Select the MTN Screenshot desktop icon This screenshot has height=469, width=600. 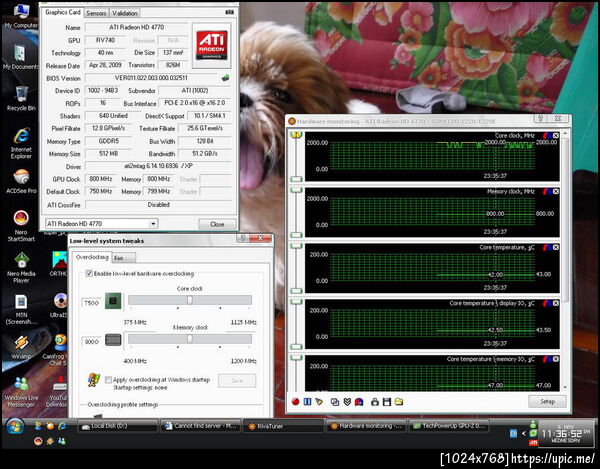coord(21,309)
